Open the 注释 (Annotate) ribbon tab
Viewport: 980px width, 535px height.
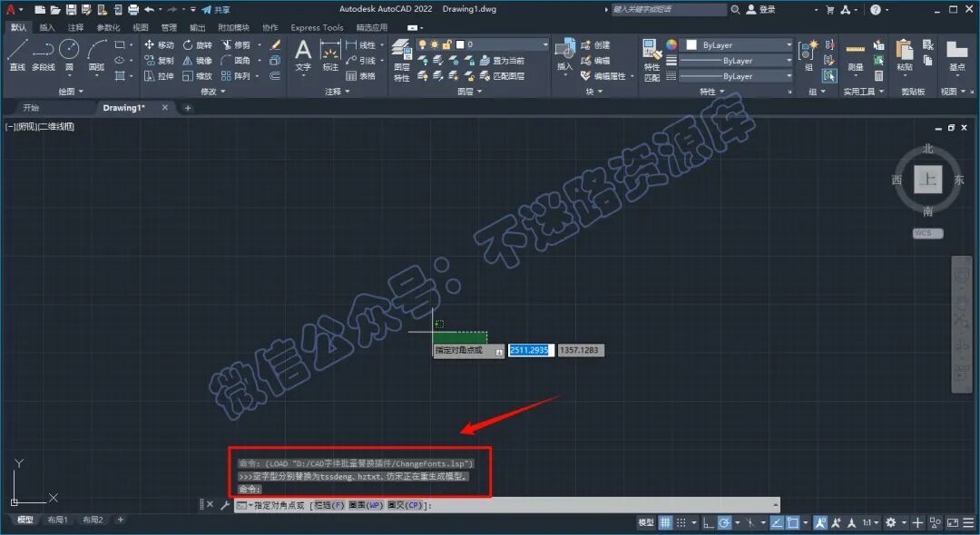coord(75,27)
